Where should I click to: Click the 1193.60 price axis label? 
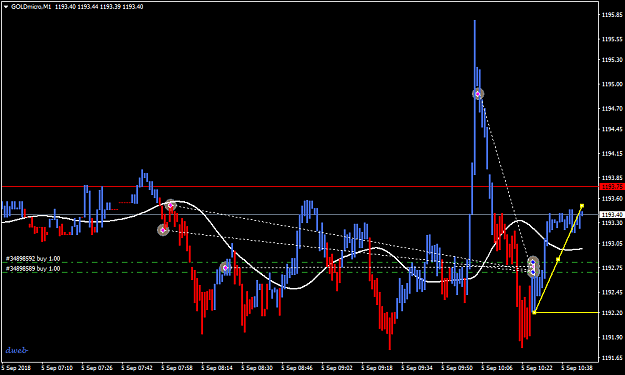pos(612,198)
